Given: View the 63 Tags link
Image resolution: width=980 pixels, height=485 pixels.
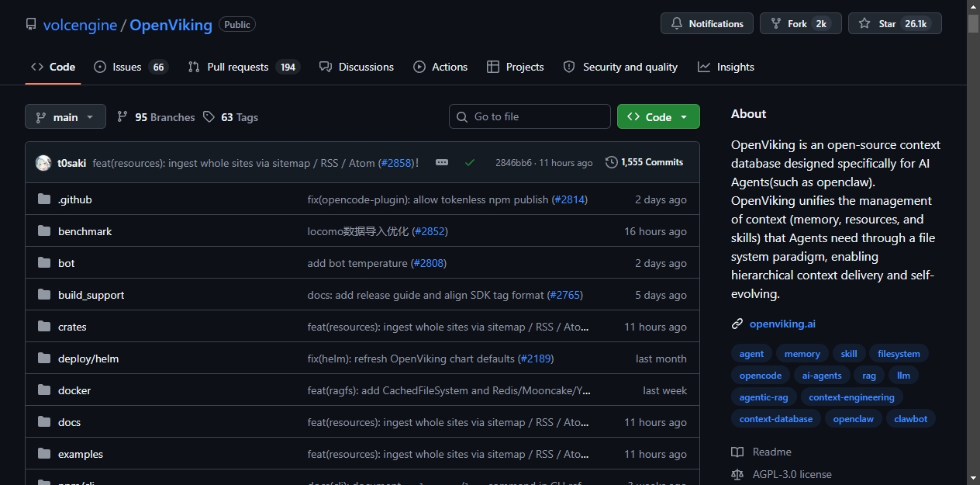Looking at the screenshot, I should click(x=230, y=117).
